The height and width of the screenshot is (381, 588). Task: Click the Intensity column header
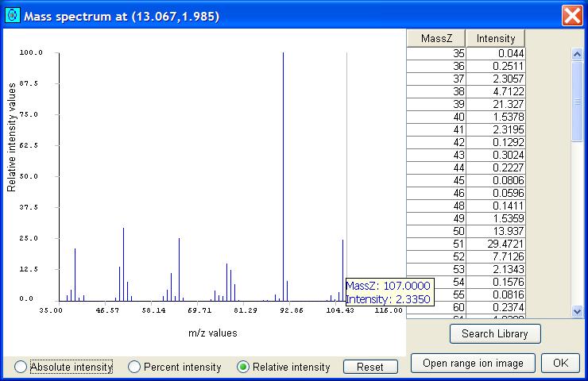pyautogui.click(x=495, y=38)
